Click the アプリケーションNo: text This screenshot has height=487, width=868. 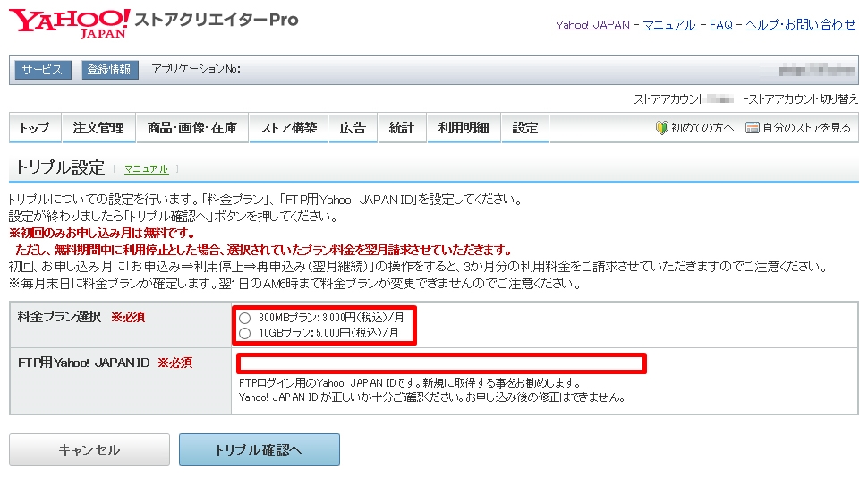click(196, 69)
